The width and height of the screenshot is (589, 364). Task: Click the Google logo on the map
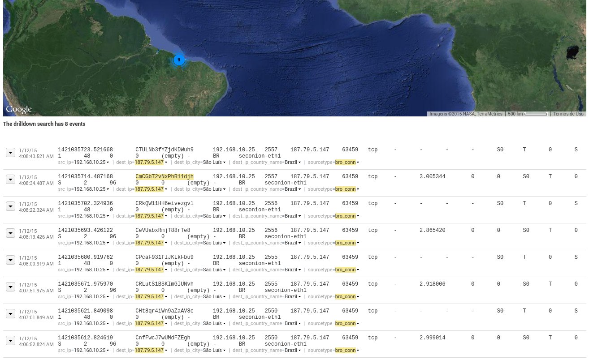(19, 109)
